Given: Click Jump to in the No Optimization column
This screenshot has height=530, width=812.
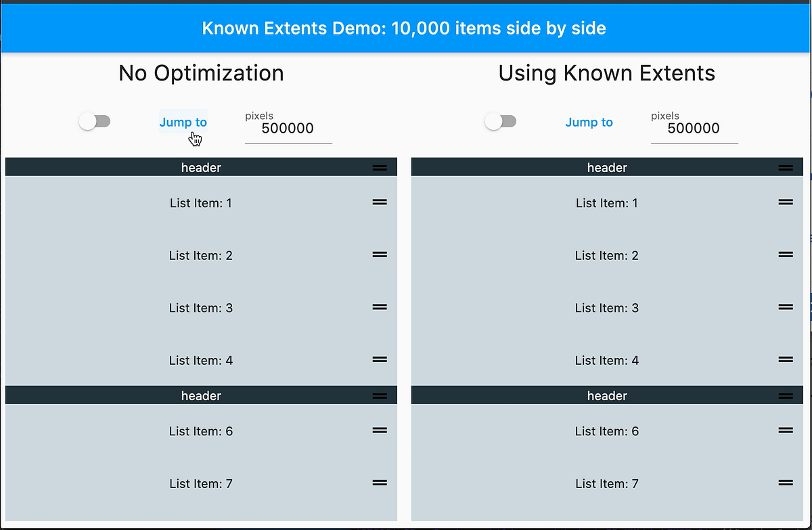Looking at the screenshot, I should (183, 122).
